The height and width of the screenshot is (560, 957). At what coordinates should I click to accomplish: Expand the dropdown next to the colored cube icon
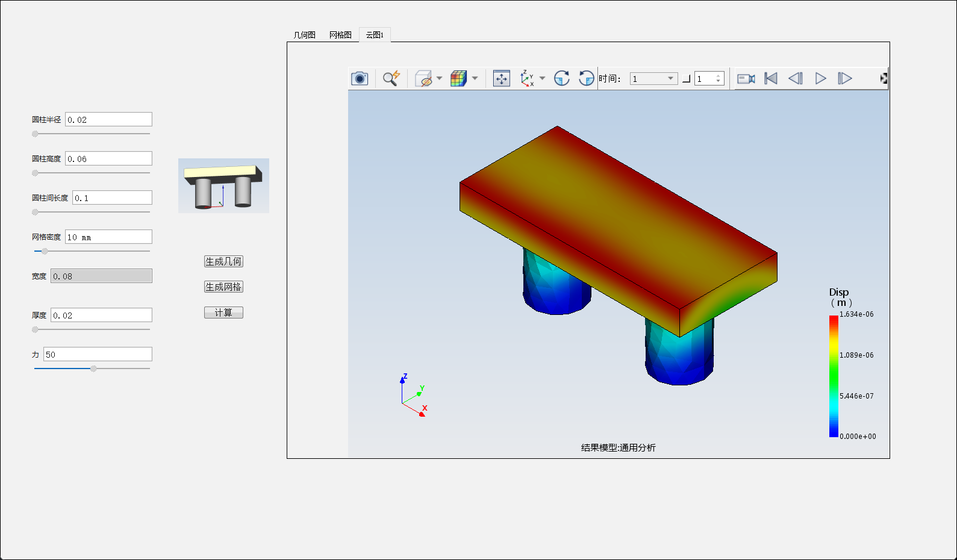pyautogui.click(x=475, y=78)
